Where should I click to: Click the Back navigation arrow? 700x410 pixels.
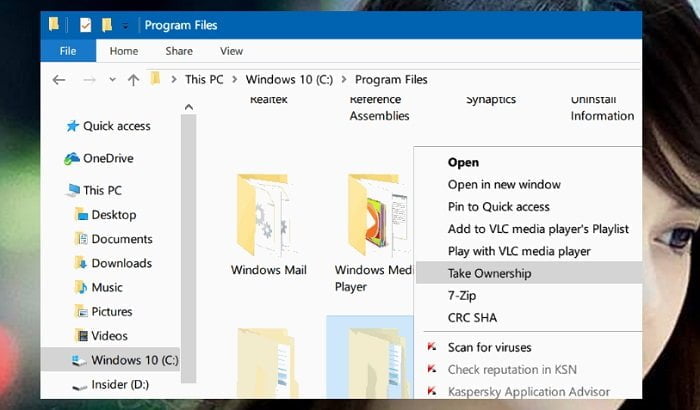pyautogui.click(x=59, y=80)
